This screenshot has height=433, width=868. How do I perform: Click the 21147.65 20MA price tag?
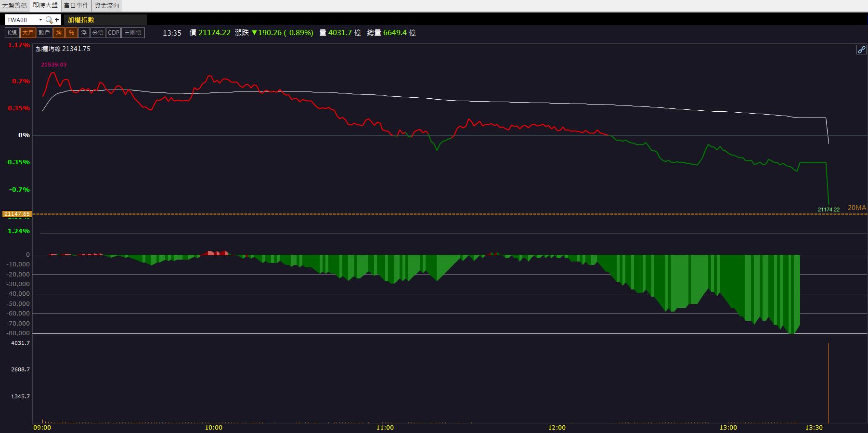tap(17, 214)
